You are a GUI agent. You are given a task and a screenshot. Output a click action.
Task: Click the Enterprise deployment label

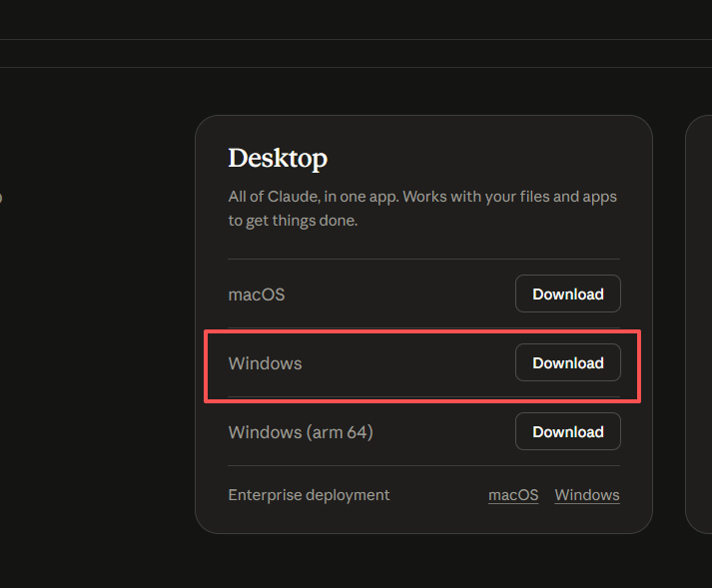click(x=309, y=495)
